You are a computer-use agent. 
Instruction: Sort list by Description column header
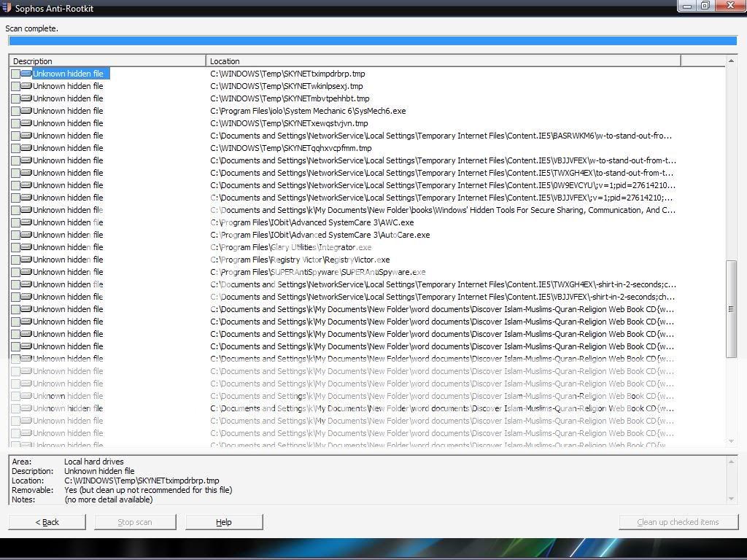108,61
